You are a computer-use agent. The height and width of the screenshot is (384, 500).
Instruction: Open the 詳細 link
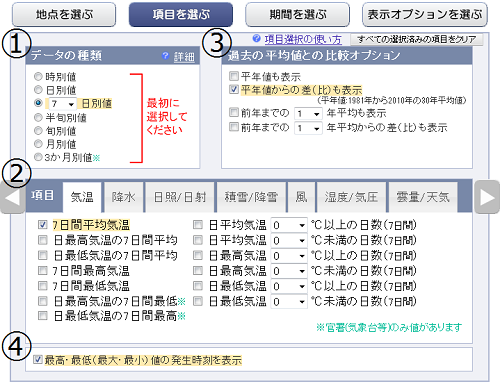[184, 56]
